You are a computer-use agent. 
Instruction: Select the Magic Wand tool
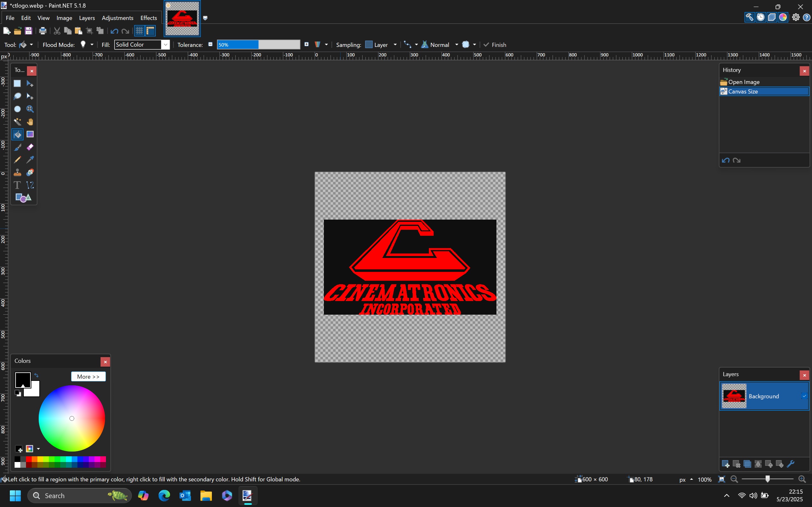[17, 122]
